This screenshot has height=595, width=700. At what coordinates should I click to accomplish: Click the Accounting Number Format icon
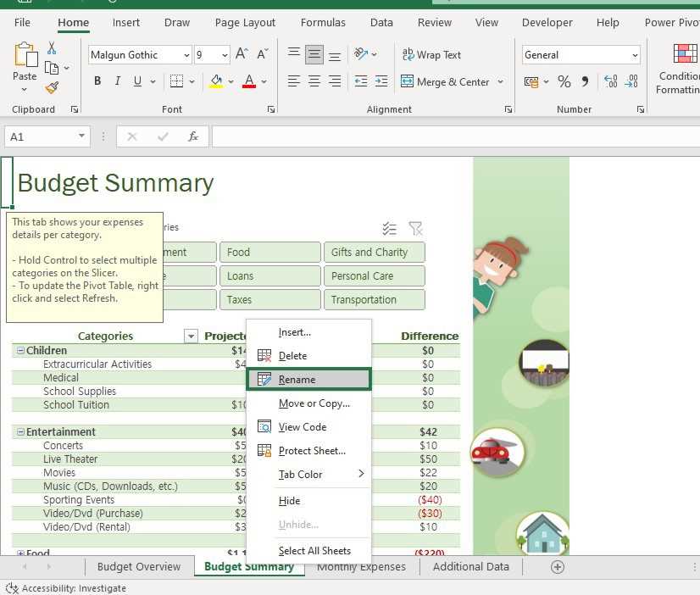[x=531, y=81]
